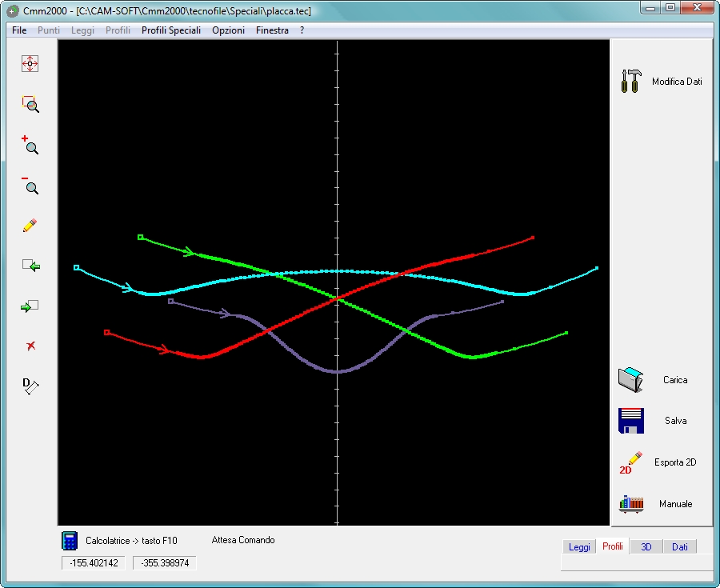Click the green right arrow export icon

pyautogui.click(x=30, y=306)
